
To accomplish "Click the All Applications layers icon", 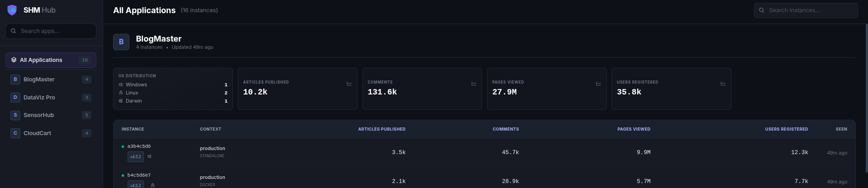I will pos(14,60).
